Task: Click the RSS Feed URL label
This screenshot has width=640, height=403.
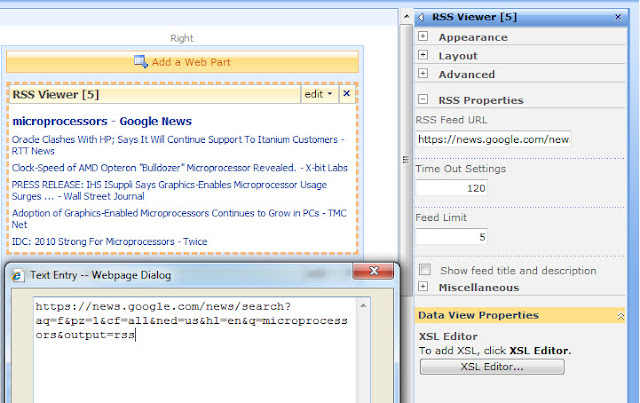Action: 451,120
